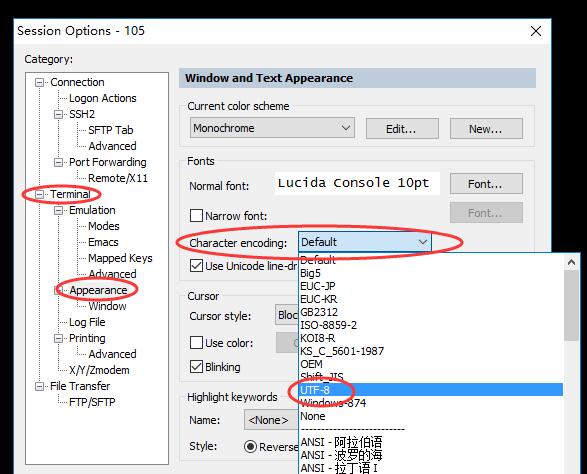The height and width of the screenshot is (474, 587).
Task: Select File Transfer category label
Action: click(80, 386)
